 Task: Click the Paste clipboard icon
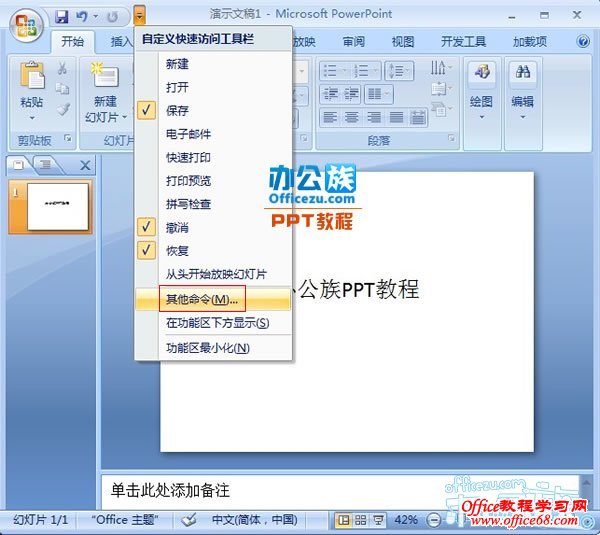coord(32,75)
